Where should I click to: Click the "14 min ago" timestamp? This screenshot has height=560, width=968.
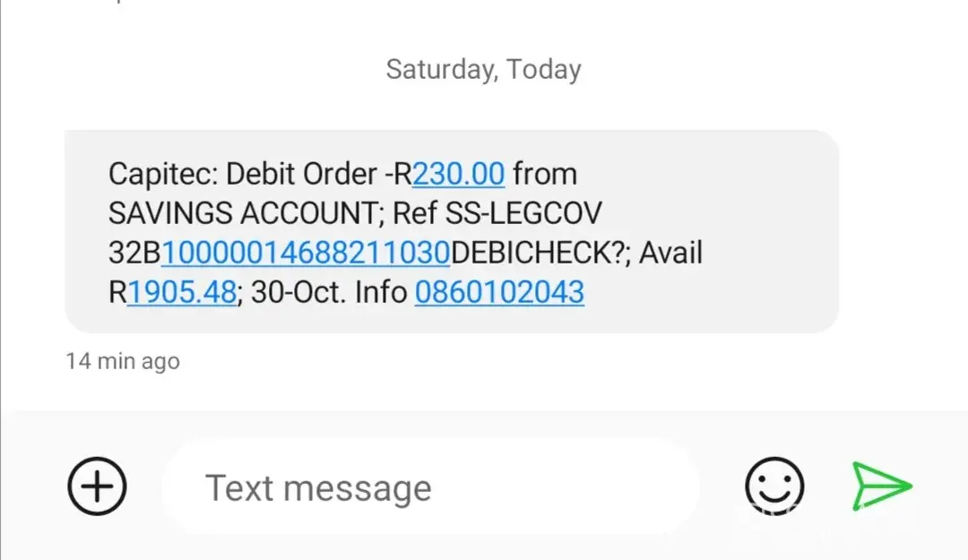pos(123,362)
